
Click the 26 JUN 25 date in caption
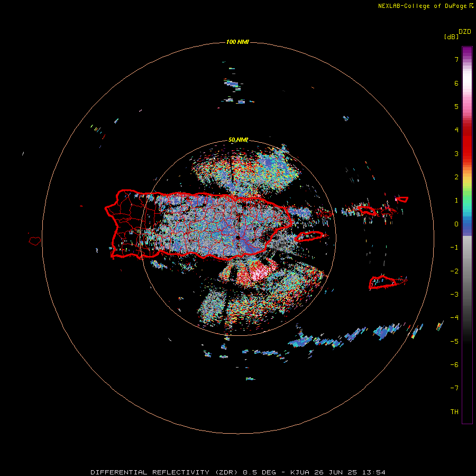point(335,472)
